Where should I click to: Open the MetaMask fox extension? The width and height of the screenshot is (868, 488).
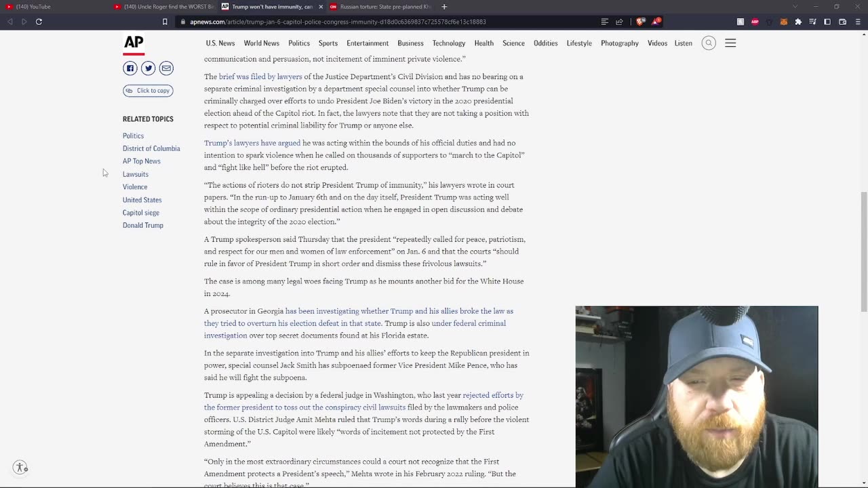coord(784,22)
